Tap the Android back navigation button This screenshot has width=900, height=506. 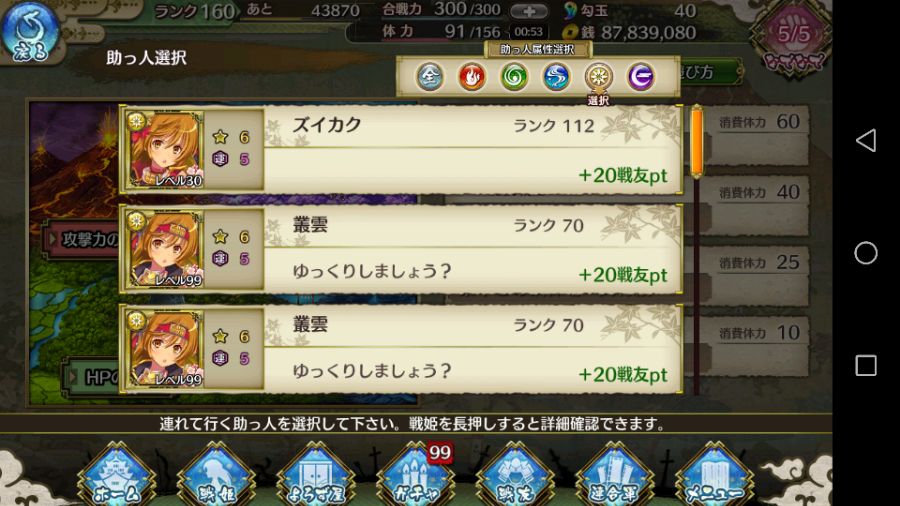(x=866, y=140)
